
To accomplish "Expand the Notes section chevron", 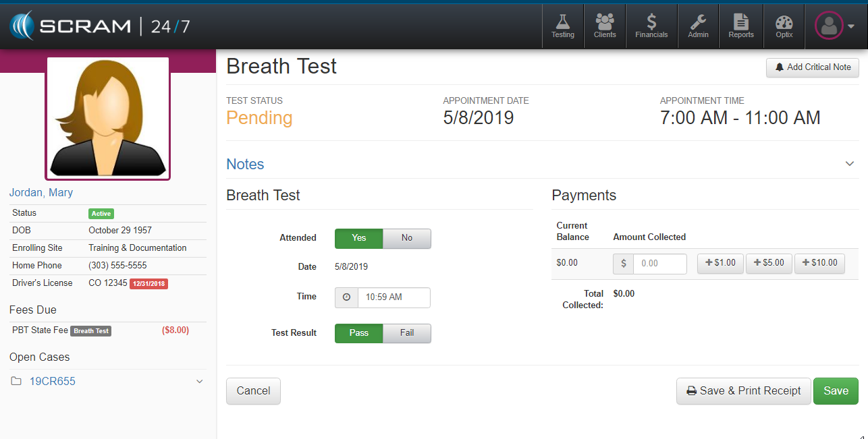I will [849, 164].
